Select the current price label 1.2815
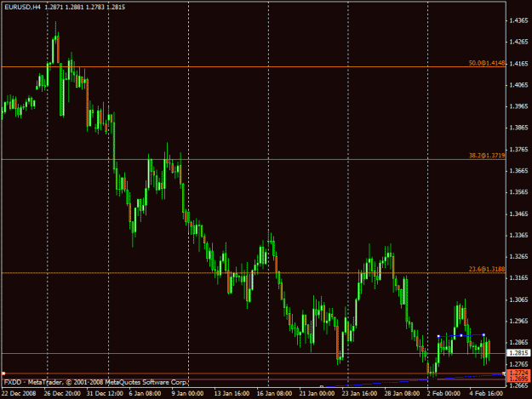This screenshot has width=532, height=399. click(x=518, y=353)
